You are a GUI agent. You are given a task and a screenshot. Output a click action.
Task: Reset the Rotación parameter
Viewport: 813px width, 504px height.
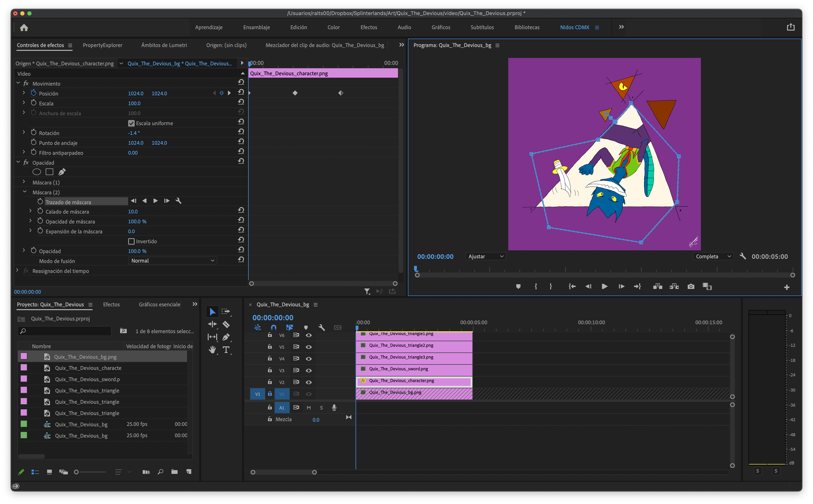(x=241, y=131)
